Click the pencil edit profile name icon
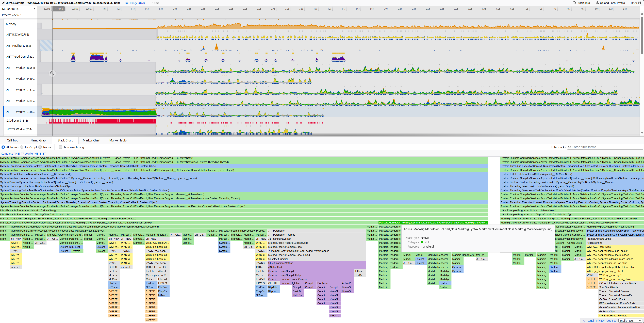This screenshot has height=323, width=644. pyautogui.click(x=3, y=3)
